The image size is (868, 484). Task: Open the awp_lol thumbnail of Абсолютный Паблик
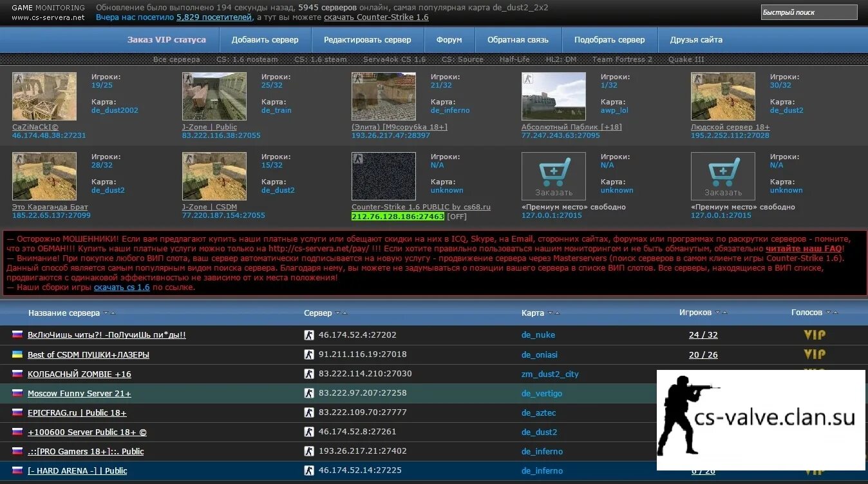click(554, 96)
